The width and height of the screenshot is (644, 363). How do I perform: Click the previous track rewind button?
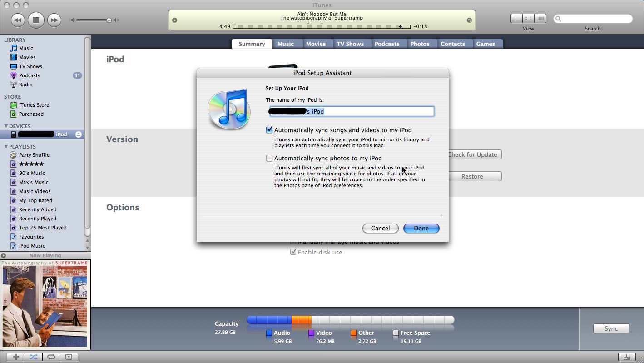tap(18, 20)
